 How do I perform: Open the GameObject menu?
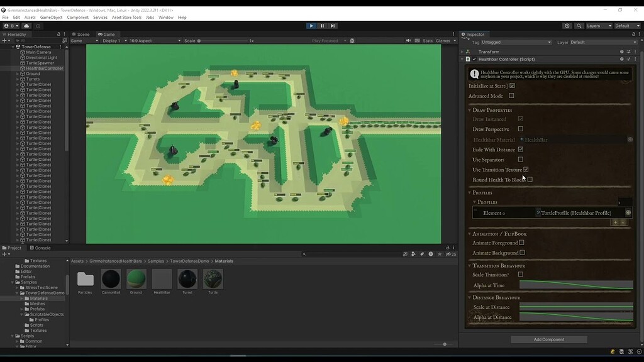pos(50,17)
